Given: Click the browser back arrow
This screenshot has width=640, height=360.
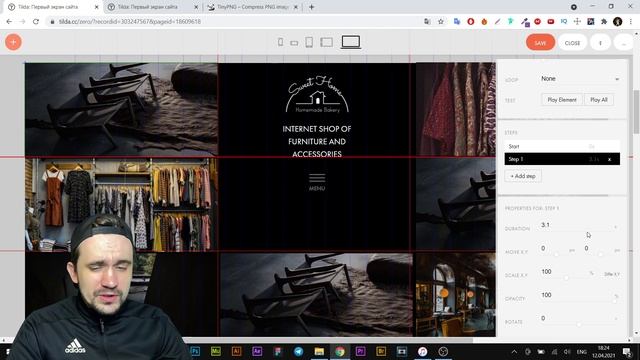Looking at the screenshot, I should [x=9, y=22].
